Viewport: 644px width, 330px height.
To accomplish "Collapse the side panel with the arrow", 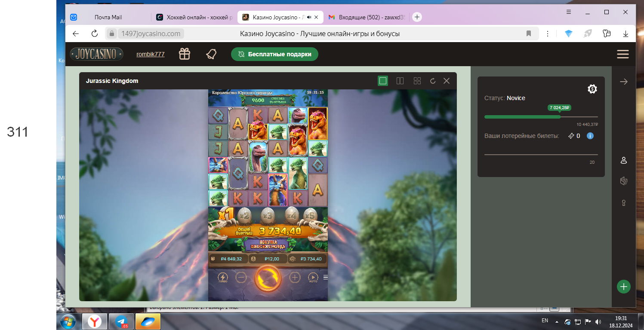I will click(623, 82).
